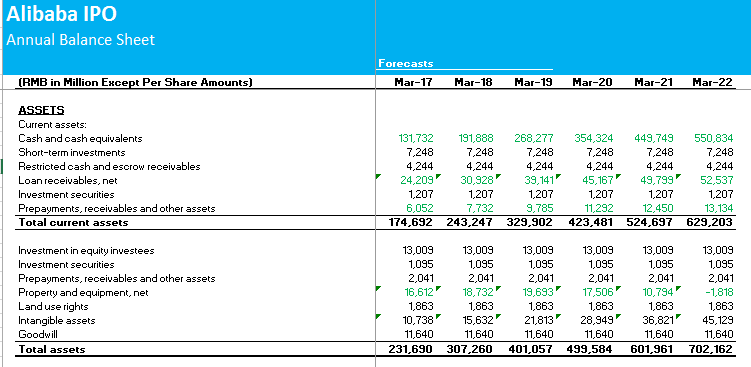Select the Mar-22 column header
The image size is (751, 367).
[713, 82]
